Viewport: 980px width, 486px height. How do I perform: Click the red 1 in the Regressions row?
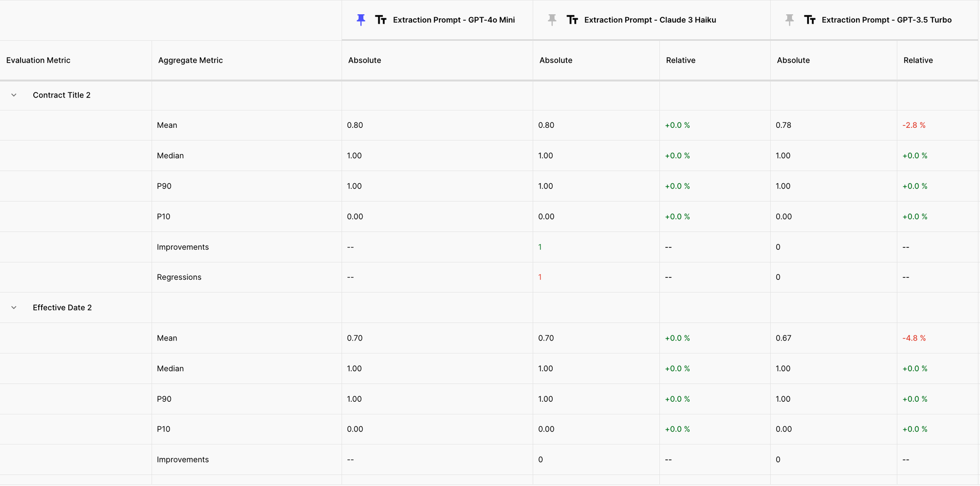tap(540, 277)
